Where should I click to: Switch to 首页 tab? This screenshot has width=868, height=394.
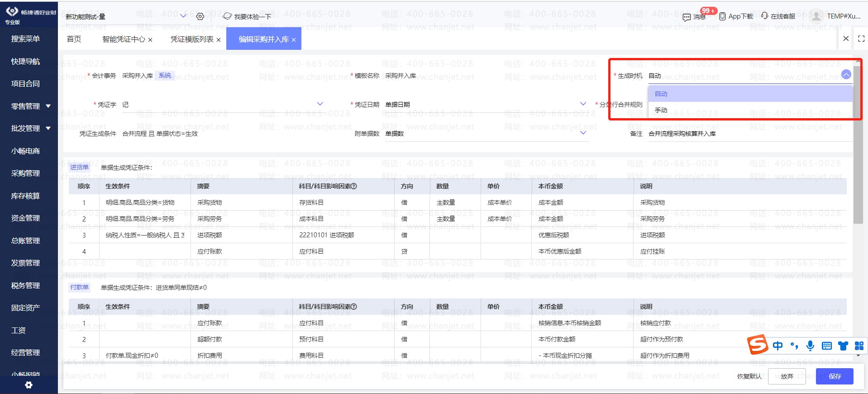click(x=74, y=39)
